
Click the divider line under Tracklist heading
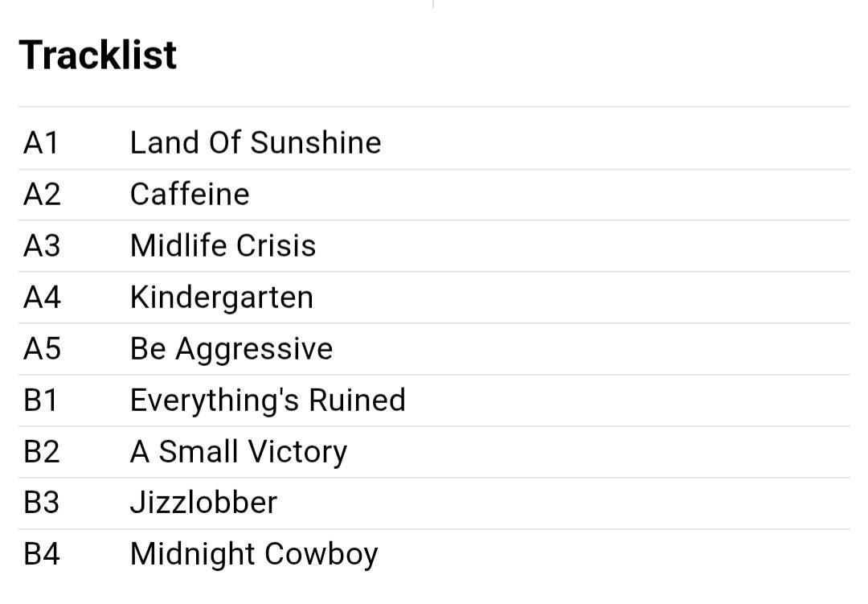click(434, 106)
